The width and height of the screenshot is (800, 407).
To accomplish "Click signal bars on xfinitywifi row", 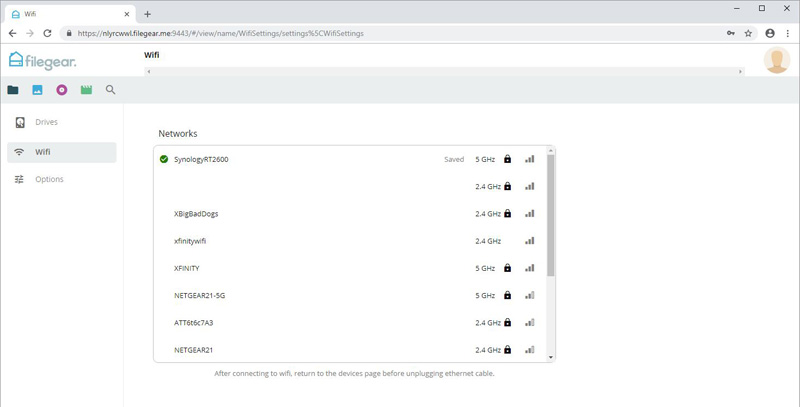I will (530, 241).
